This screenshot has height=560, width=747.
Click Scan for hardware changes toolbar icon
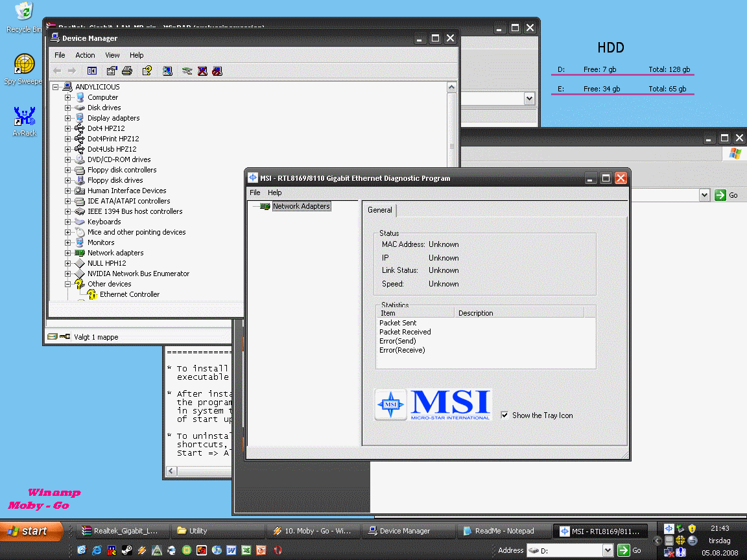pyautogui.click(x=167, y=71)
